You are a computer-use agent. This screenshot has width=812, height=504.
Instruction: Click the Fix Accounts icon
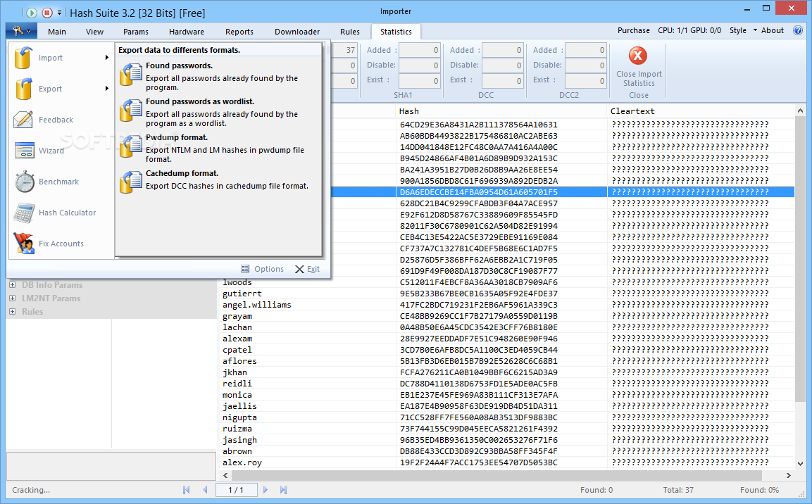25,244
